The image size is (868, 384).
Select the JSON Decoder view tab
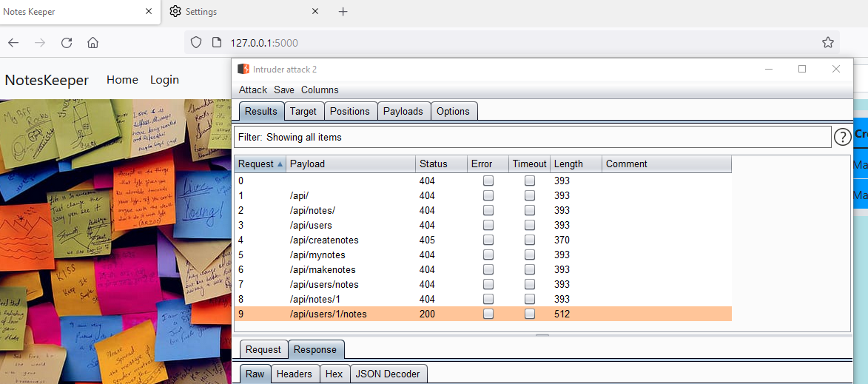388,374
